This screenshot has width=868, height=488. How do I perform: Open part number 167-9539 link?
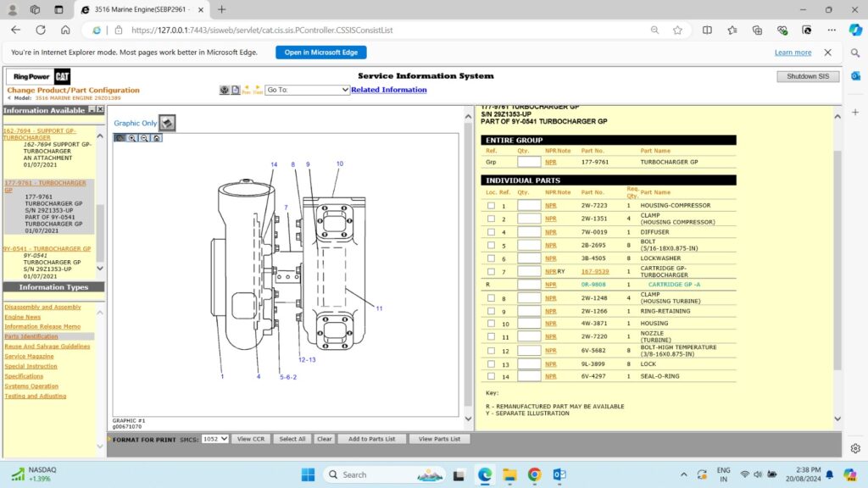[593, 272]
